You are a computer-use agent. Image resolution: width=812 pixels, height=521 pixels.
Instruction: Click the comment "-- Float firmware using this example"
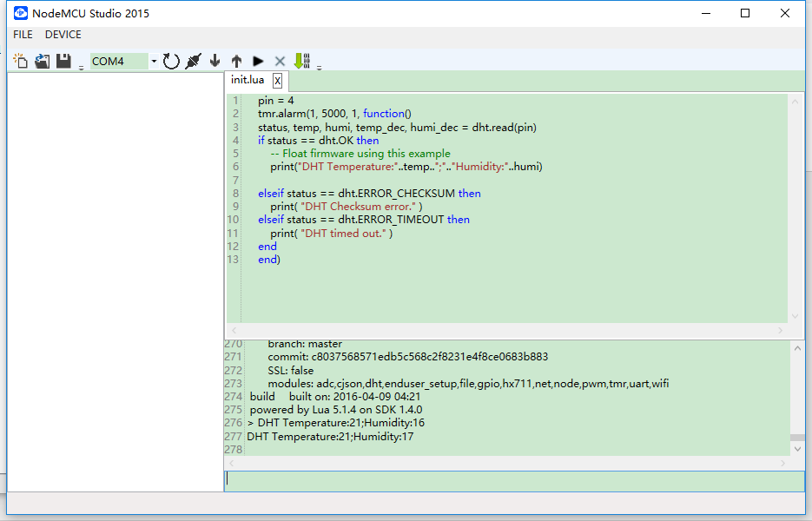(360, 154)
